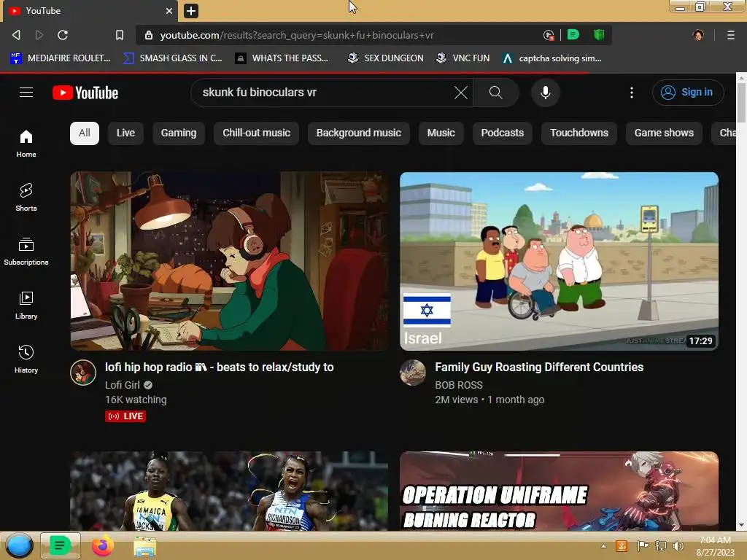747x560 pixels.
Task: Select the Game shows filter chip
Action: click(664, 133)
